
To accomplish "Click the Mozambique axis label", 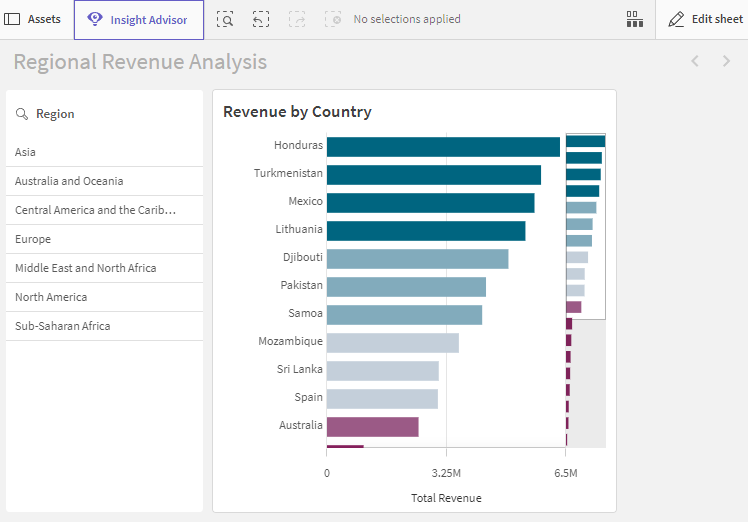I will pyautogui.click(x=291, y=341).
